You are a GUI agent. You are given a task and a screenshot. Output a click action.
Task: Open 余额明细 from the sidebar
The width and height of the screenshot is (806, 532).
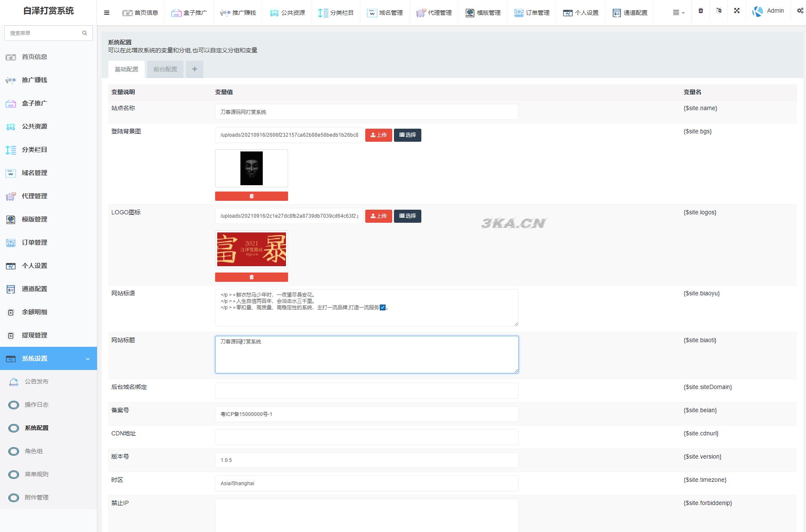[x=35, y=312]
